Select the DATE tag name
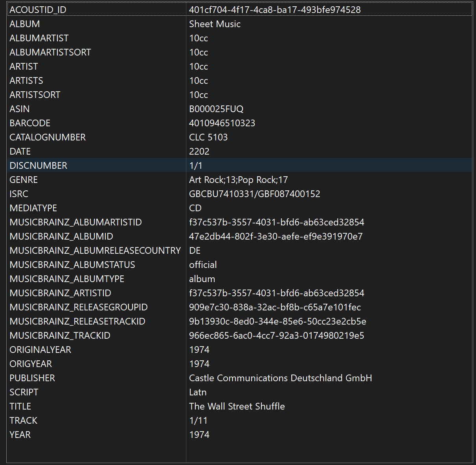The height and width of the screenshot is (465, 476). (x=20, y=151)
